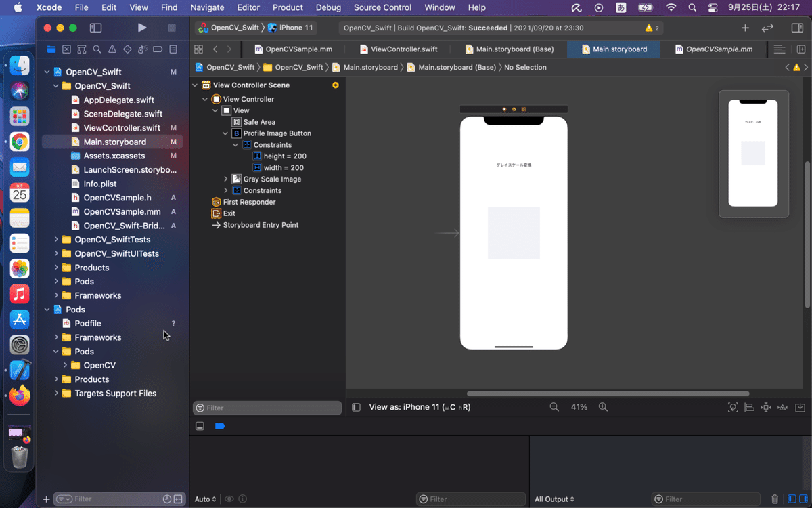Run the project with the play button
The image size is (812, 508).
[141, 28]
